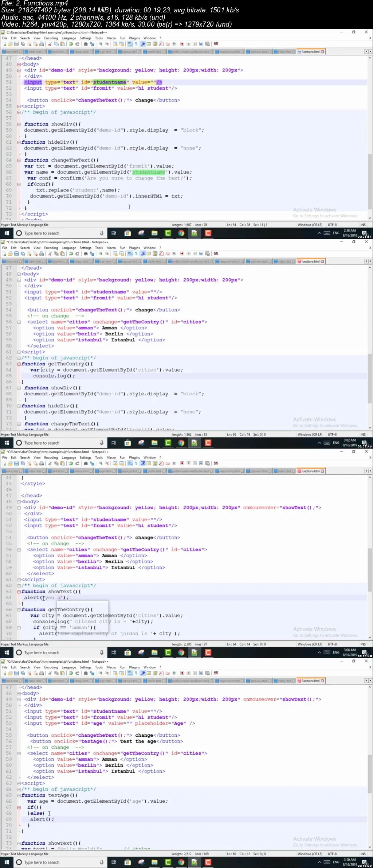Toggle INS status bar indicator in the 3:10 AM frame
Viewport: 373px width, 868px height.
pos(363,854)
